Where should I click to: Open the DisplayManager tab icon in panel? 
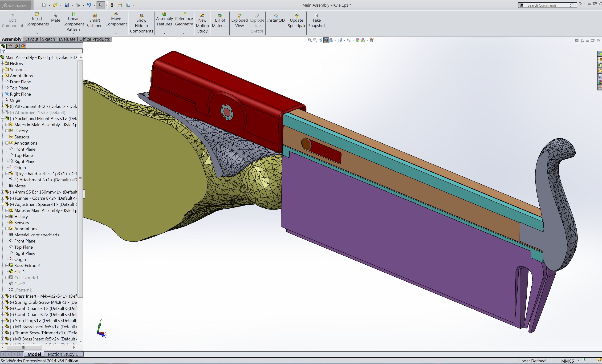point(23,46)
